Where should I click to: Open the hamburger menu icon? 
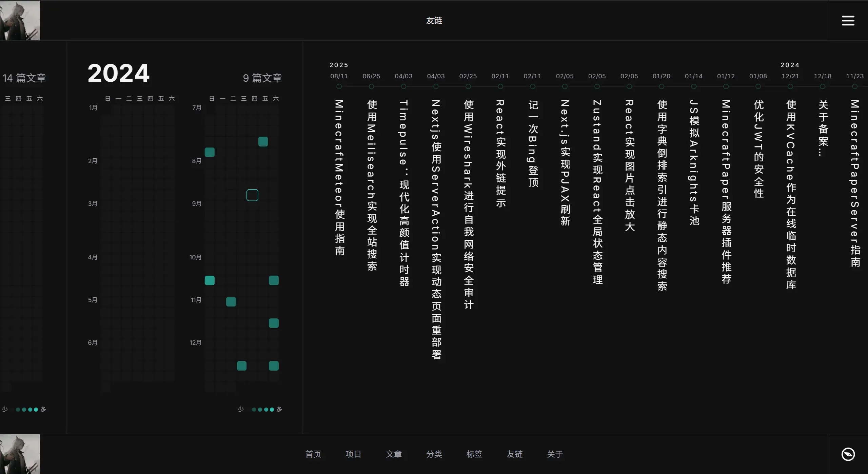[848, 20]
